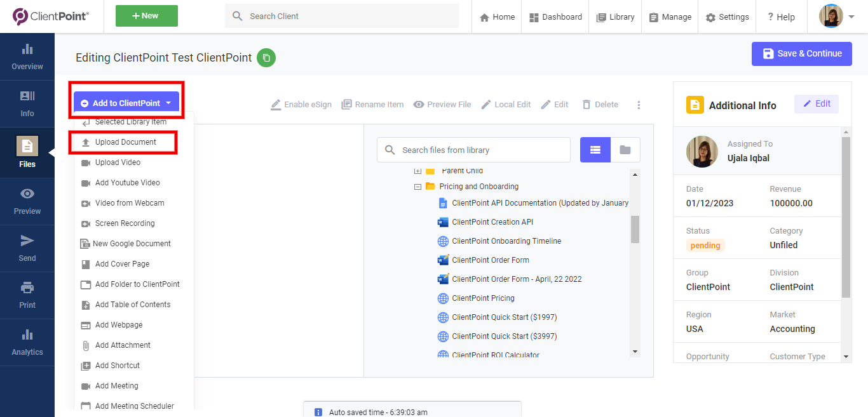Open Manage from the top navigation

[x=670, y=17]
